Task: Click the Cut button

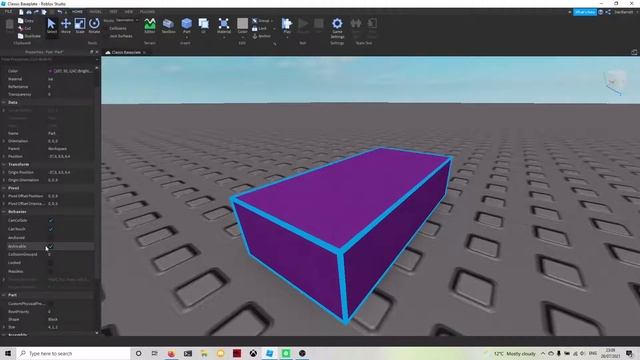Action: [25, 28]
